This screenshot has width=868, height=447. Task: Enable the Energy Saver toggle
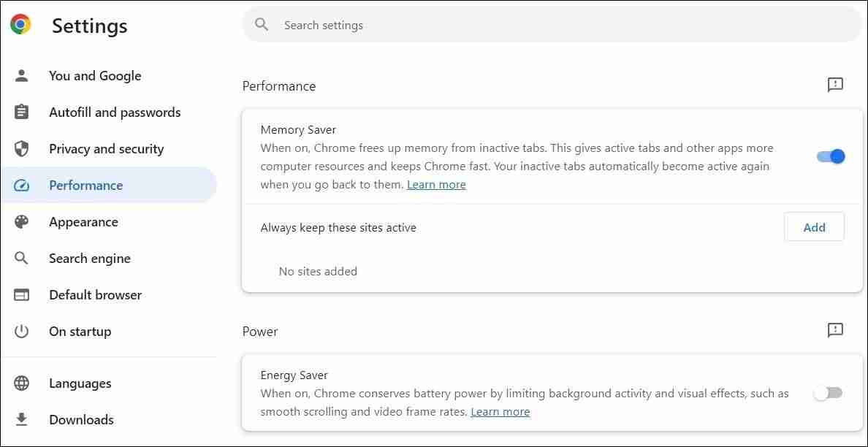pos(828,392)
